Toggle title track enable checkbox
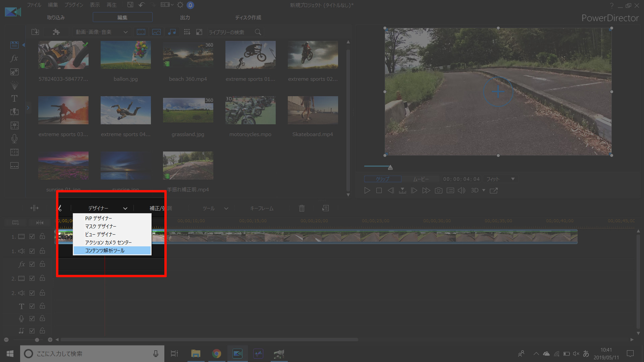This screenshot has height=362, width=644. coord(32,306)
